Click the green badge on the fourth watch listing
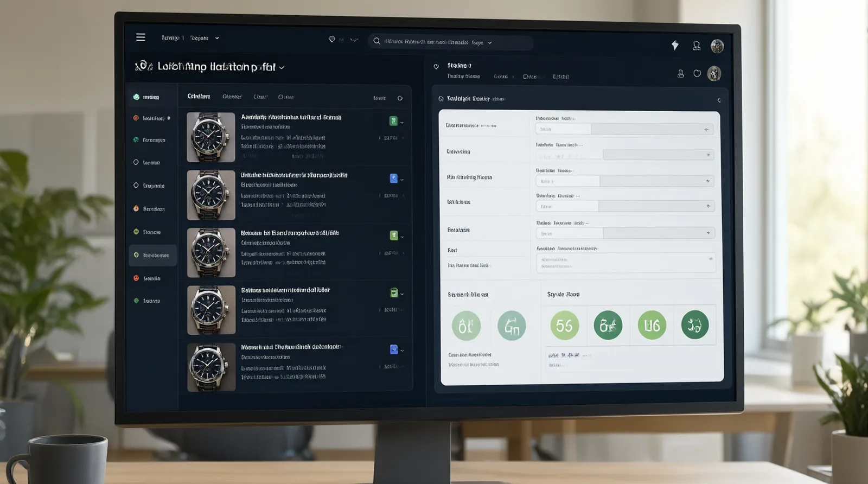Screen dimensions: 868x484 [394, 293]
